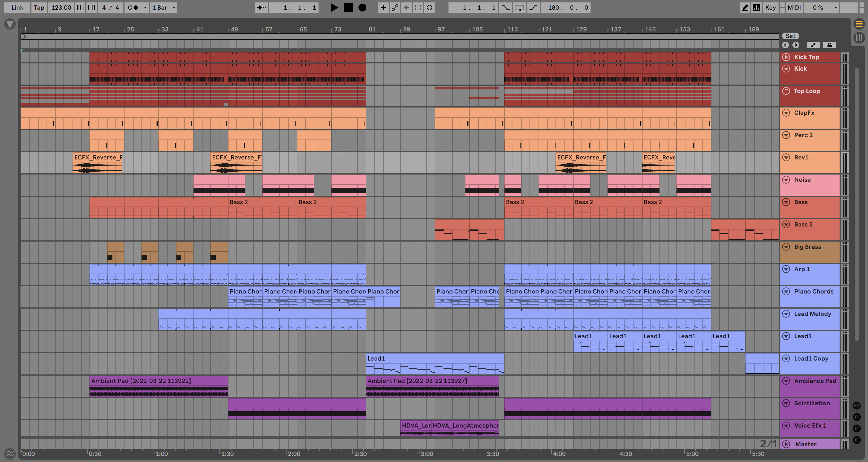Enable the Computer MIDI Keyboard icon
Image resolution: width=868 pixels, height=462 pixels.
(x=756, y=8)
